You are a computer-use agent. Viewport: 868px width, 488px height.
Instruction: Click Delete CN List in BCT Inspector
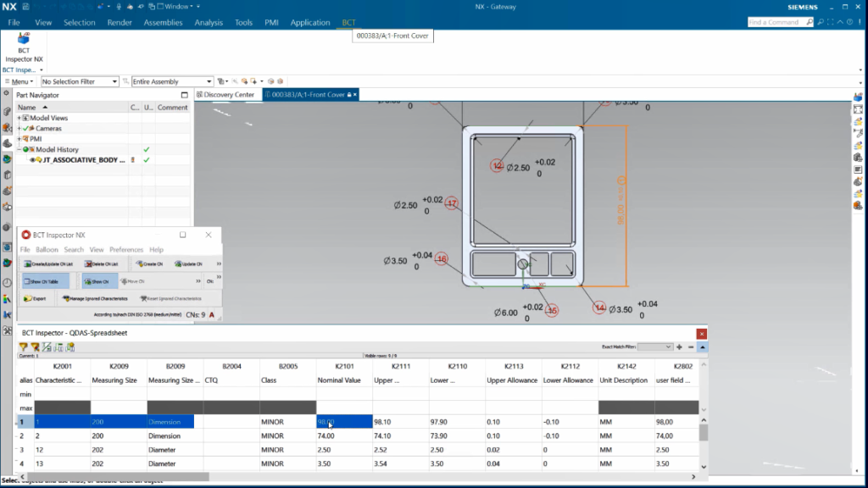[x=102, y=264]
